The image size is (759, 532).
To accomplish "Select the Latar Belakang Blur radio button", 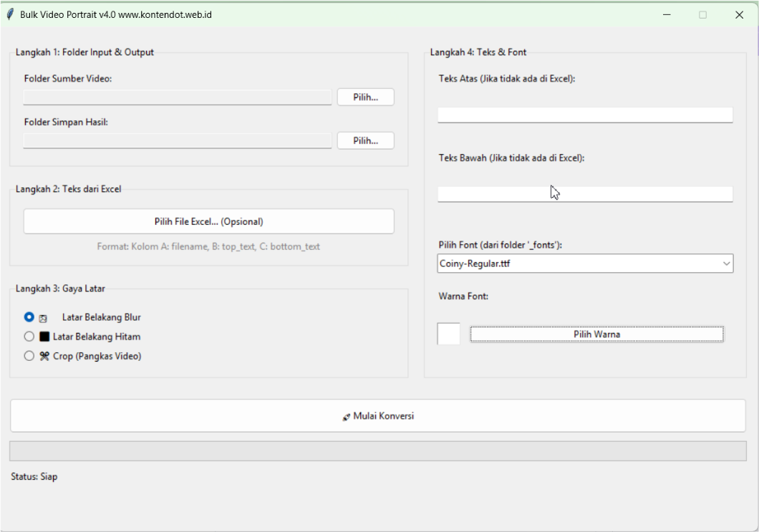I will pyautogui.click(x=29, y=317).
